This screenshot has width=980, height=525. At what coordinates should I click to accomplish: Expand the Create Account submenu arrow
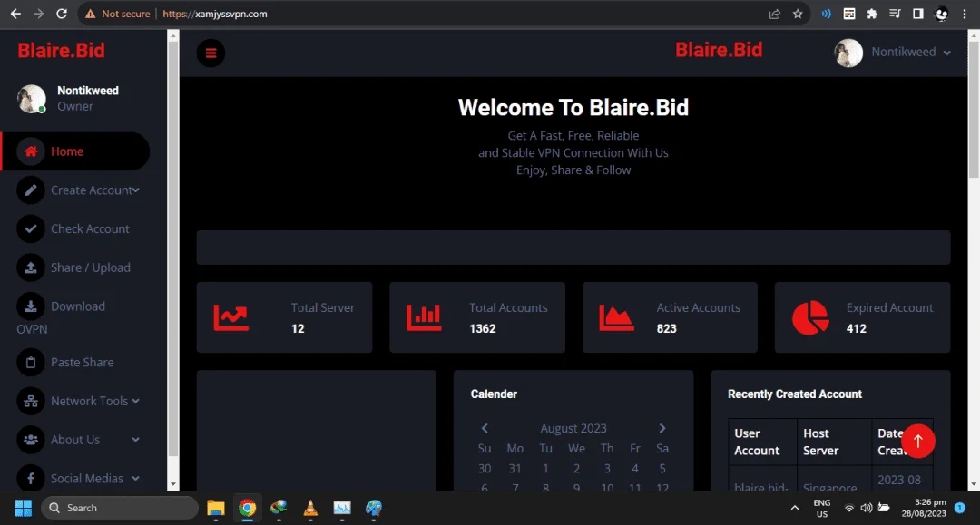click(135, 190)
